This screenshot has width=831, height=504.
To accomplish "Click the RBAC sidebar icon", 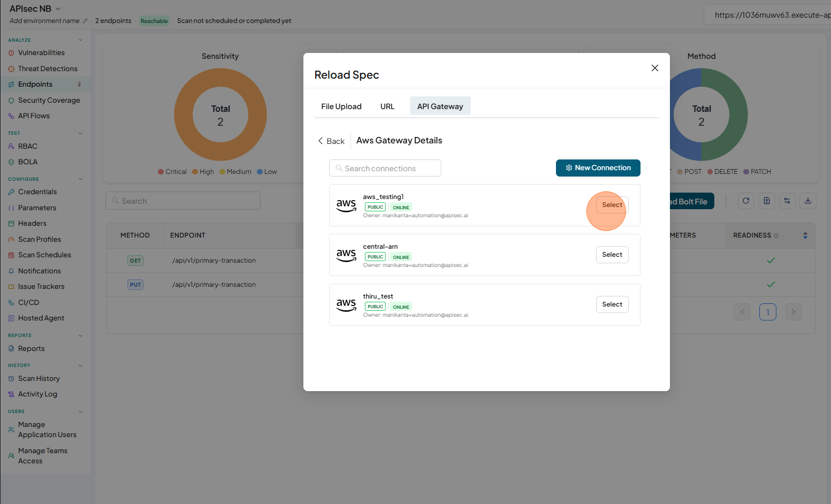I will pyautogui.click(x=11, y=147).
